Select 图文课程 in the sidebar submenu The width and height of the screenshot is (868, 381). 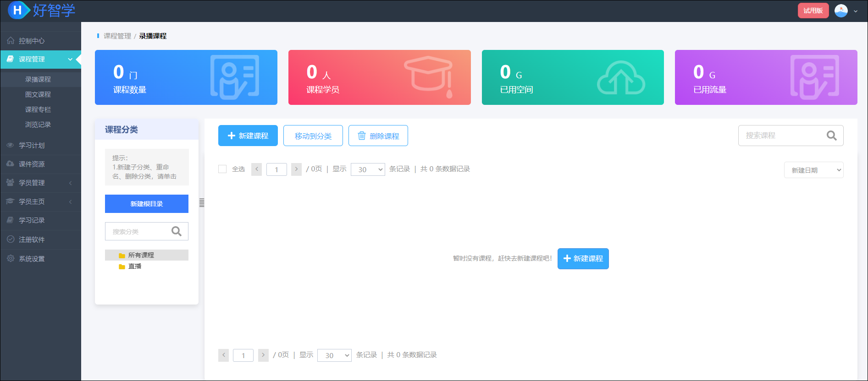coord(38,94)
